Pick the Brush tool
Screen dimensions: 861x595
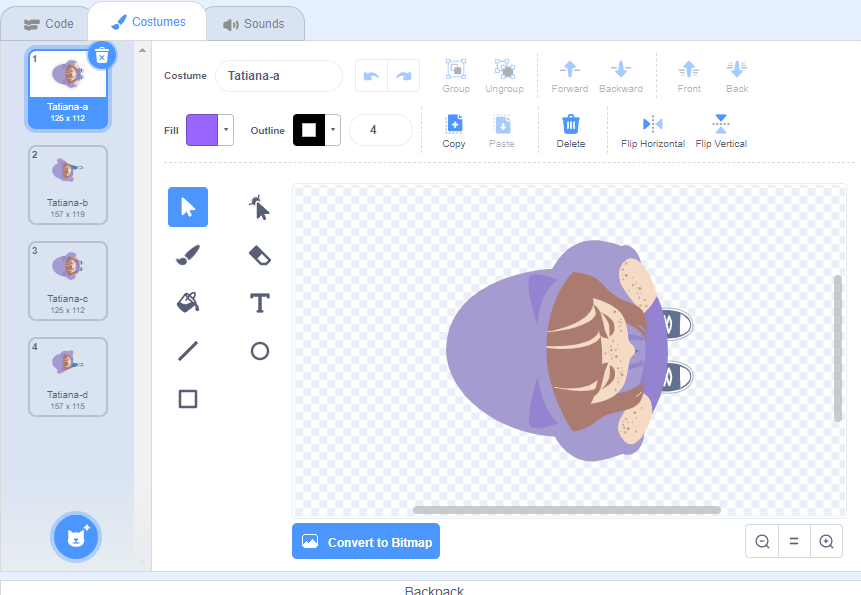click(x=188, y=255)
